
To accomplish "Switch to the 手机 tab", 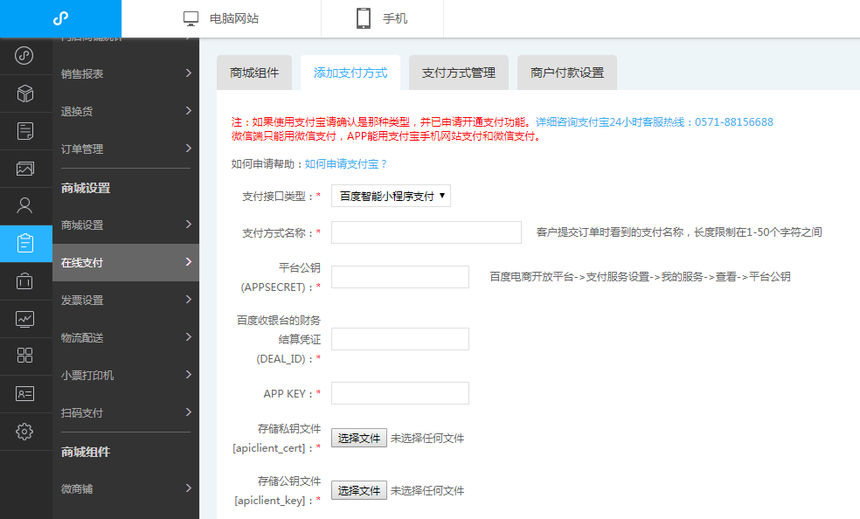I will (x=382, y=19).
